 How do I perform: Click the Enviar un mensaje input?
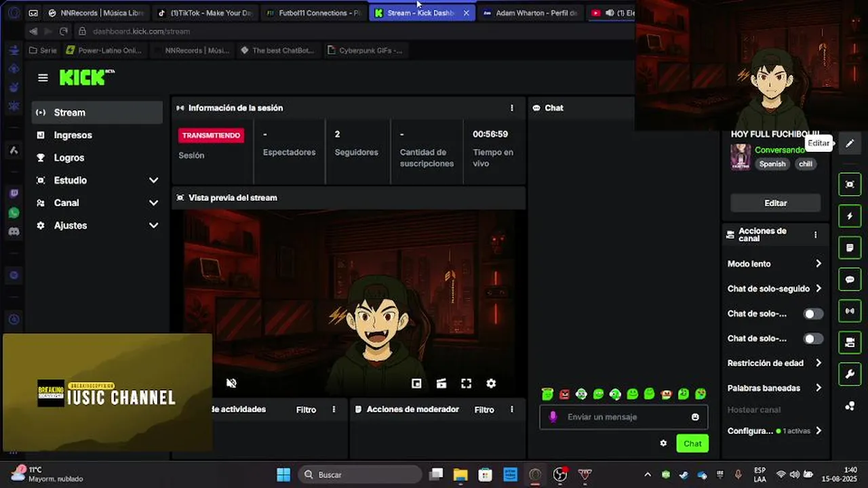click(x=623, y=417)
